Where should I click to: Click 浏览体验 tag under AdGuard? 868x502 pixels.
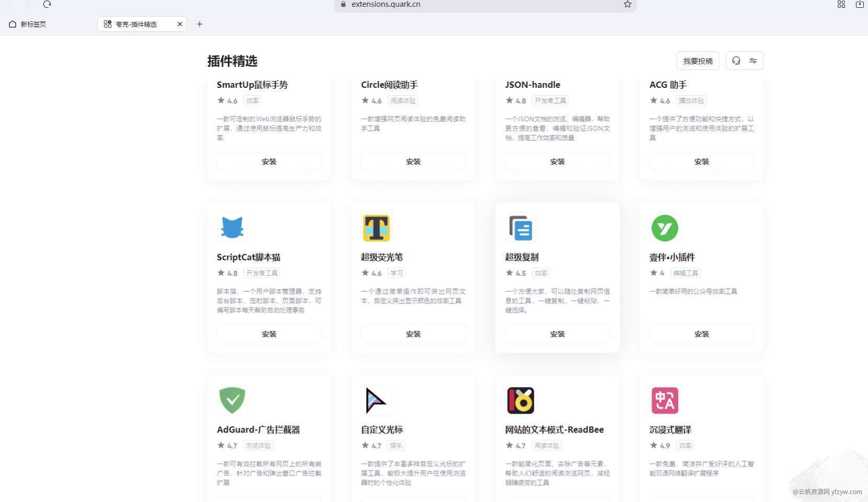point(258,446)
